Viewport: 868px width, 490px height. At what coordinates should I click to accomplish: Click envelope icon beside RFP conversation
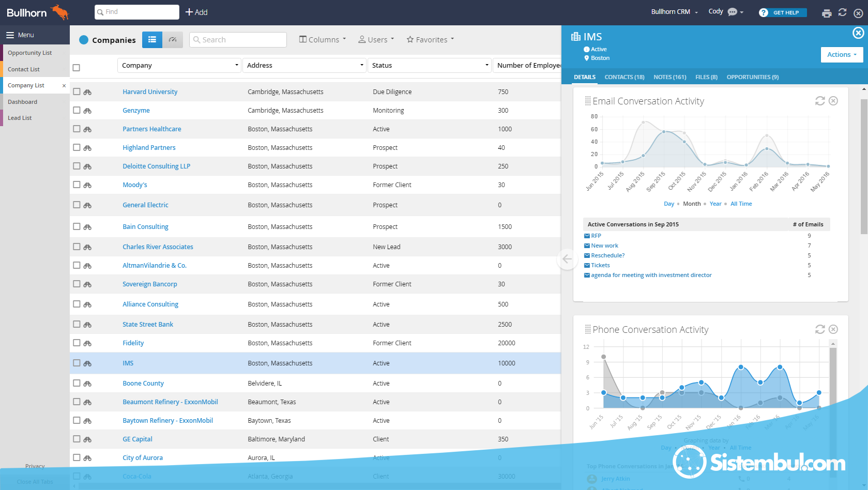click(x=587, y=236)
